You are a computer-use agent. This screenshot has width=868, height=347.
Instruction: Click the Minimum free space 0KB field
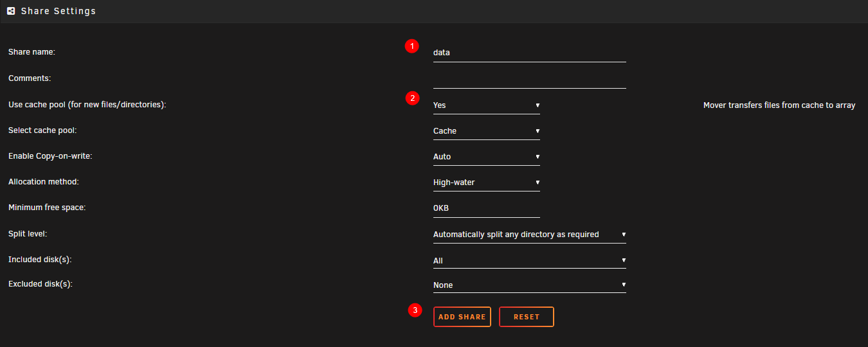coord(486,208)
